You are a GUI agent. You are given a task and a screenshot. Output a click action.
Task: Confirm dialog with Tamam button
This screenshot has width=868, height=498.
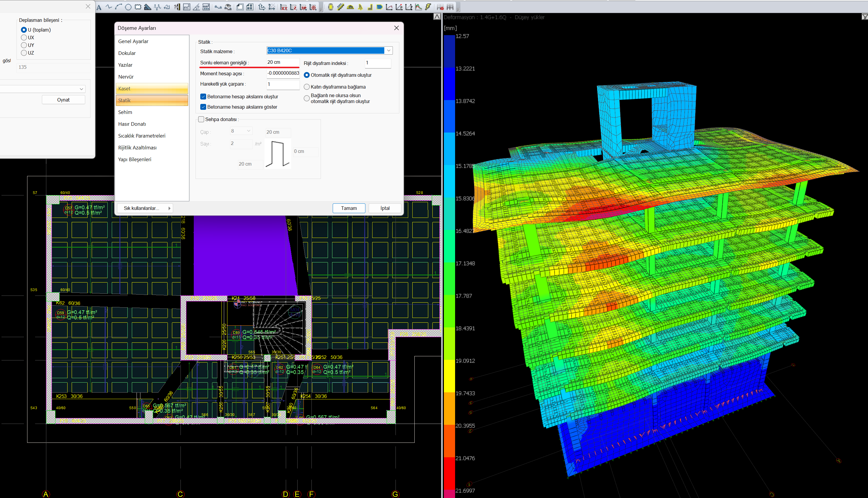coord(349,208)
